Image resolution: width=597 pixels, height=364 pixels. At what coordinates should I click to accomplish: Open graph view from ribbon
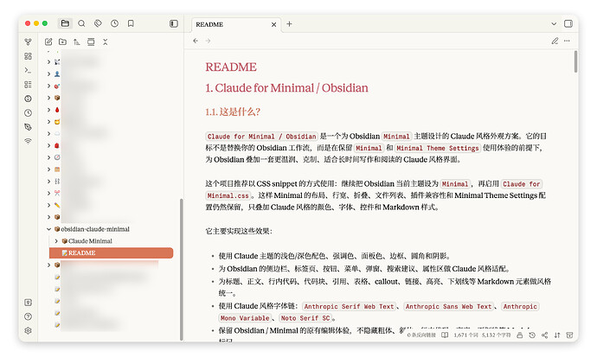[28, 42]
